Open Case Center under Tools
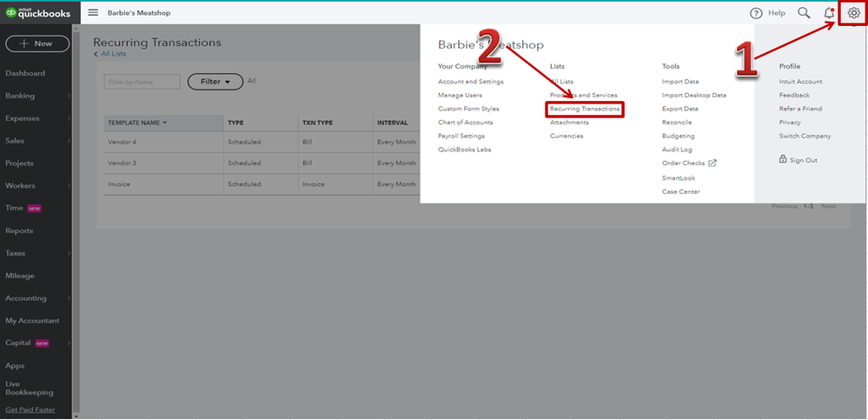Screen dimensions: 868x420 [x=681, y=191]
